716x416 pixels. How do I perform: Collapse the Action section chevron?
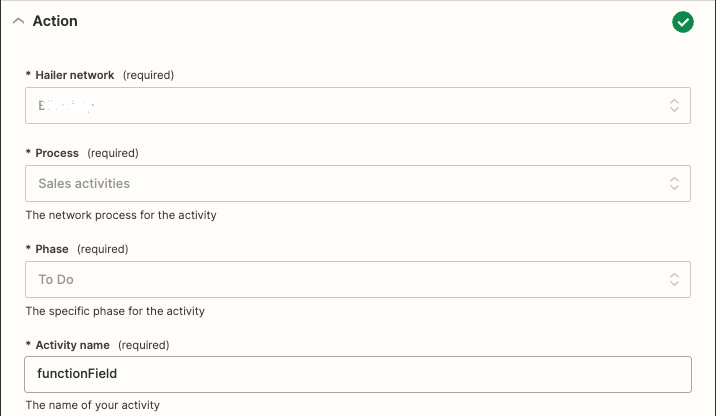click(x=18, y=21)
